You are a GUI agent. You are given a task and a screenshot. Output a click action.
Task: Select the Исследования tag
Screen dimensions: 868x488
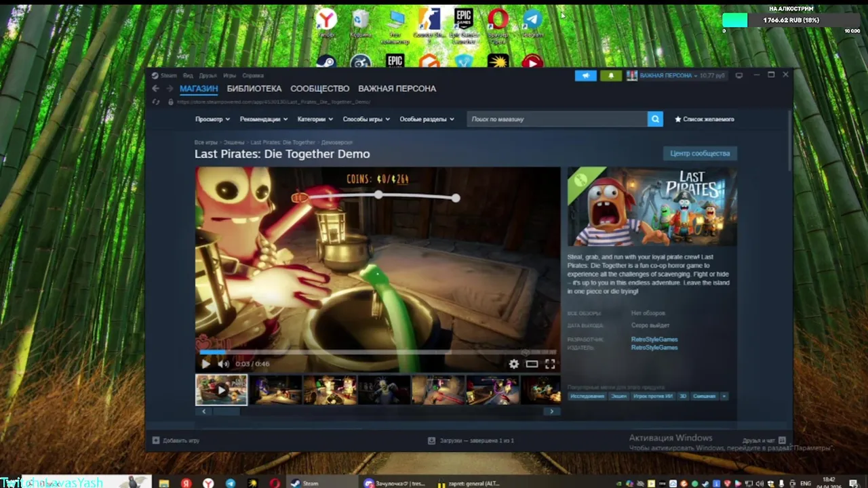click(x=587, y=396)
